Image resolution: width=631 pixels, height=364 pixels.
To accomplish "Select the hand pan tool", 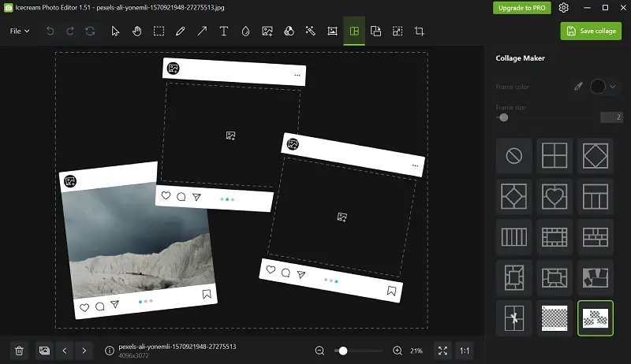I will pos(136,32).
